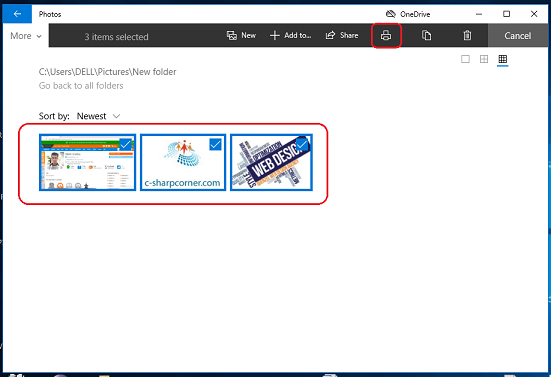This screenshot has width=551, height=377.
Task: Share the selected photos
Action: click(342, 35)
